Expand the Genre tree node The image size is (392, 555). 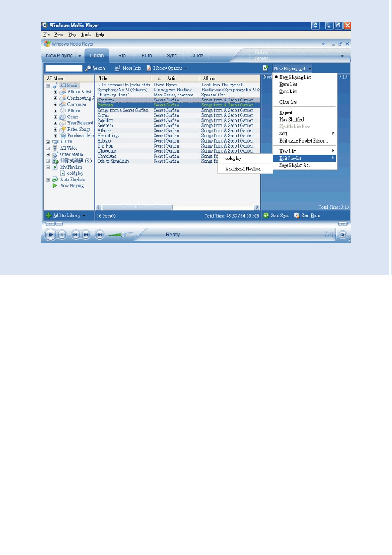tap(55, 117)
